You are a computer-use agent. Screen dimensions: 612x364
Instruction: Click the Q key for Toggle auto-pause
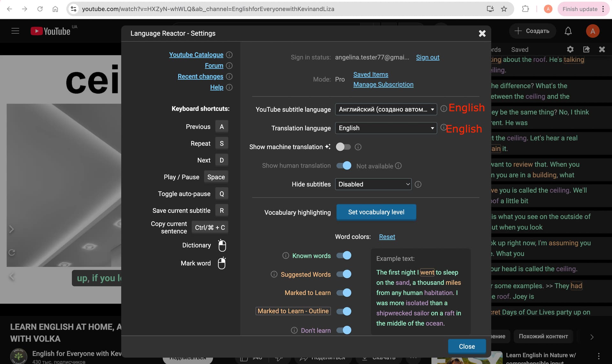tap(222, 194)
